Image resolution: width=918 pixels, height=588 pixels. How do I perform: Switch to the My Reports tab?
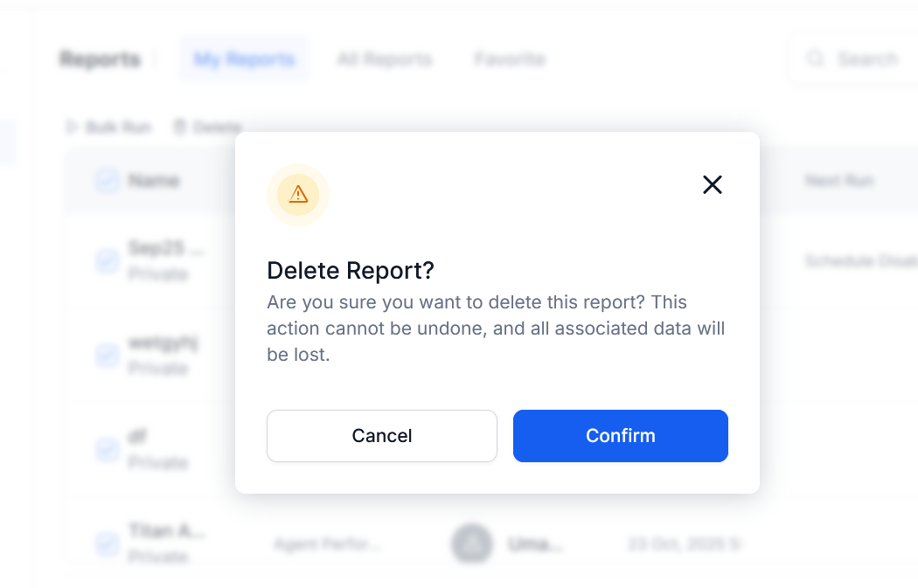click(244, 59)
